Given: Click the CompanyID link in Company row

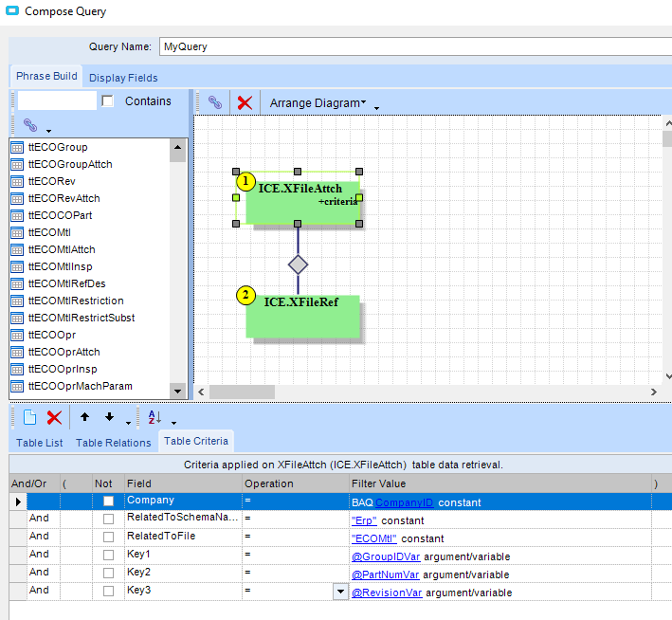Looking at the screenshot, I should (x=404, y=502).
